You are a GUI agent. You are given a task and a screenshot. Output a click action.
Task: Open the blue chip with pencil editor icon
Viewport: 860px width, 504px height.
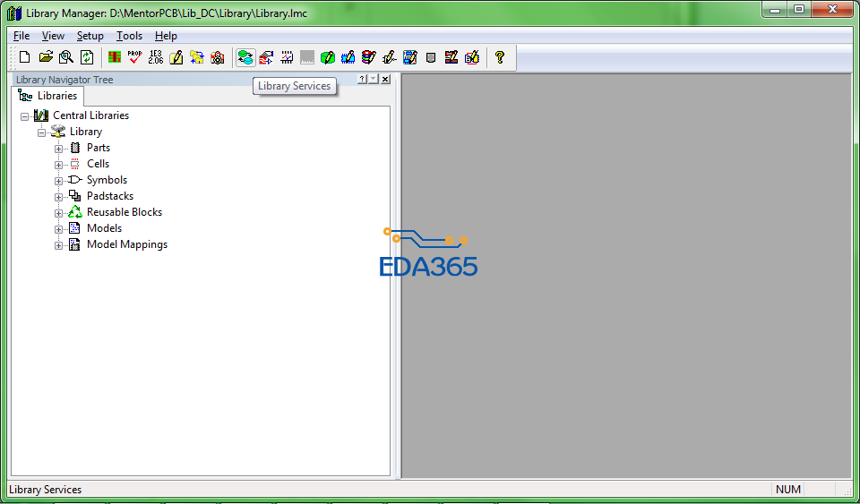pos(348,57)
